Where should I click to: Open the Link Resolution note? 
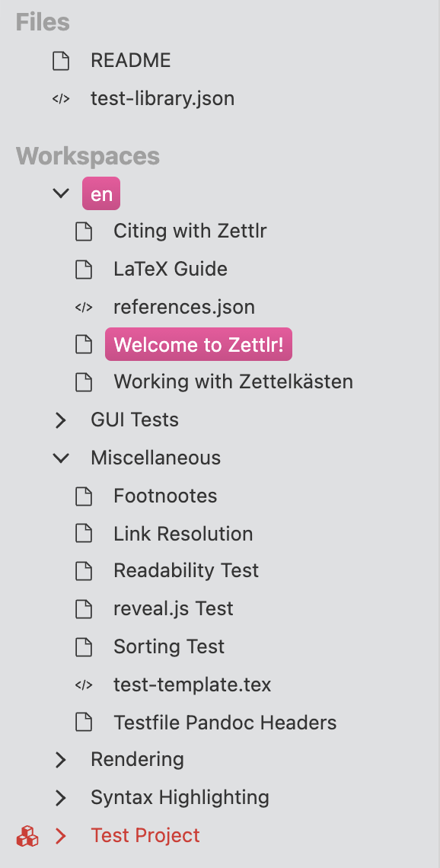[x=183, y=533]
